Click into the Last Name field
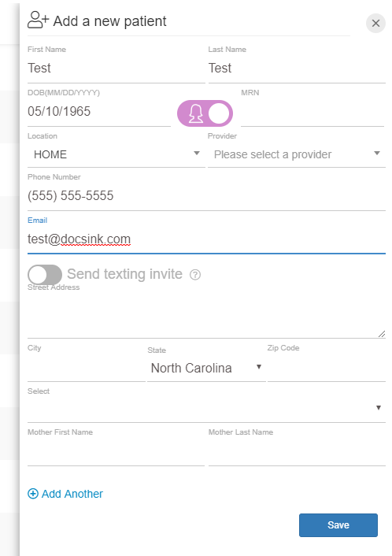392x556 pixels. click(297, 68)
